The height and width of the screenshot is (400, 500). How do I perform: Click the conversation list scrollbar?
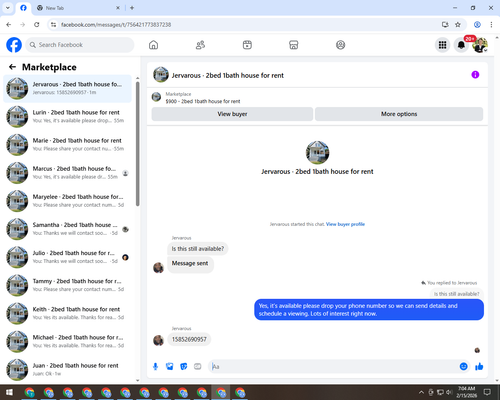coord(138,144)
